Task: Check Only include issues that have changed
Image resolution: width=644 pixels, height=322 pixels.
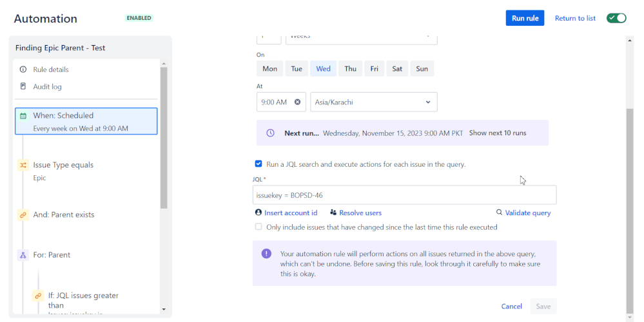Action: 259,227
